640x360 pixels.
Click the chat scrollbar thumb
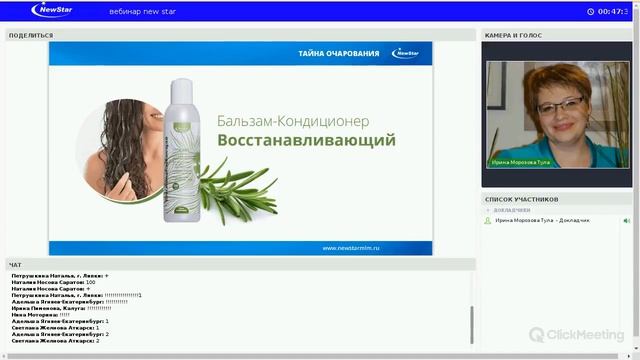tap(472, 325)
